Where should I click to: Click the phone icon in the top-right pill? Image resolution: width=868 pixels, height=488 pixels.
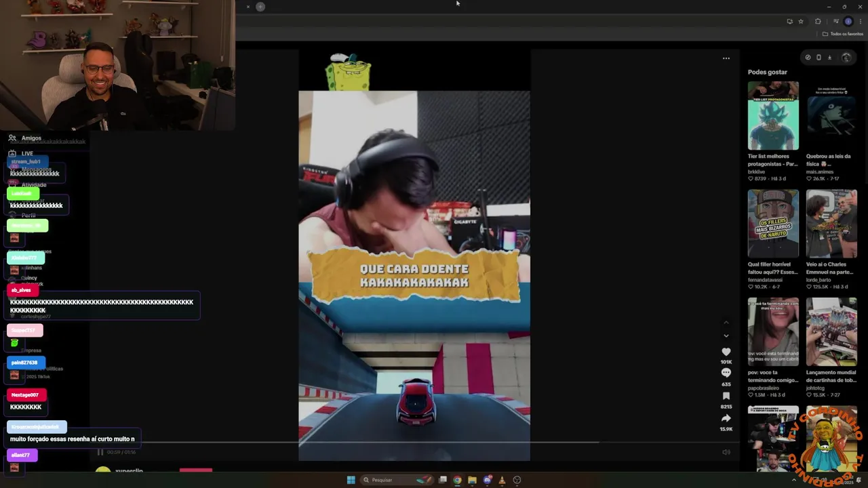[x=818, y=58]
